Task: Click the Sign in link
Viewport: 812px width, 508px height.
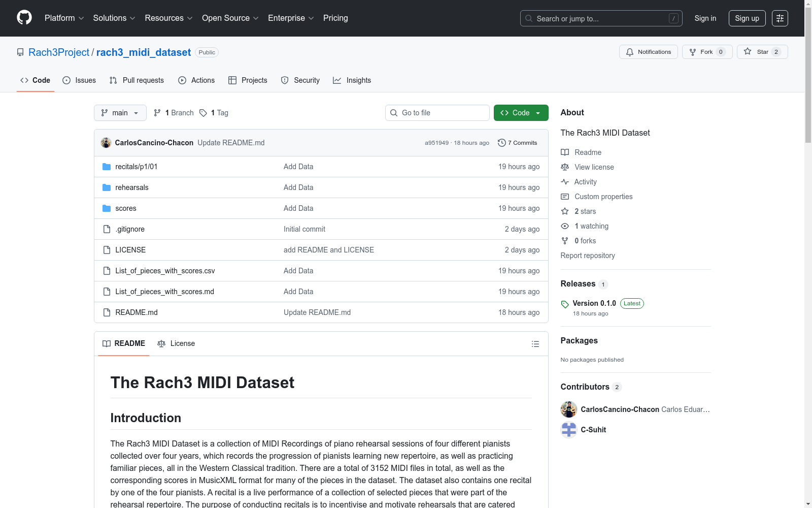Action: [x=705, y=18]
